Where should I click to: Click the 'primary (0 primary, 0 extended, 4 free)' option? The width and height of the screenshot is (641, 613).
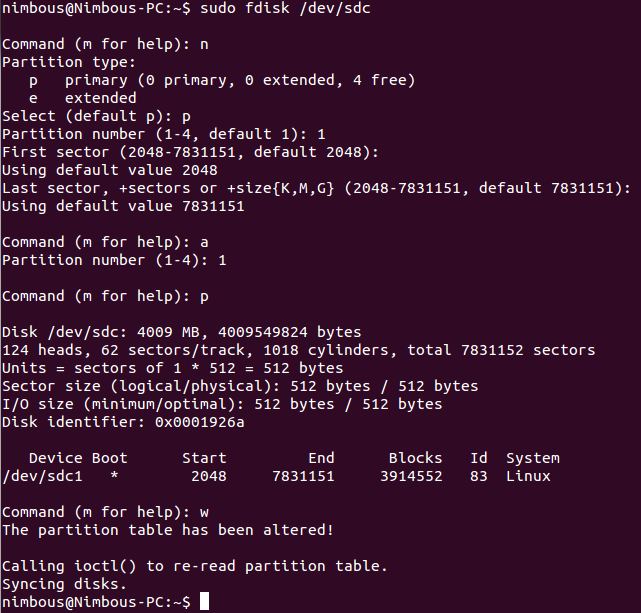tap(240, 80)
